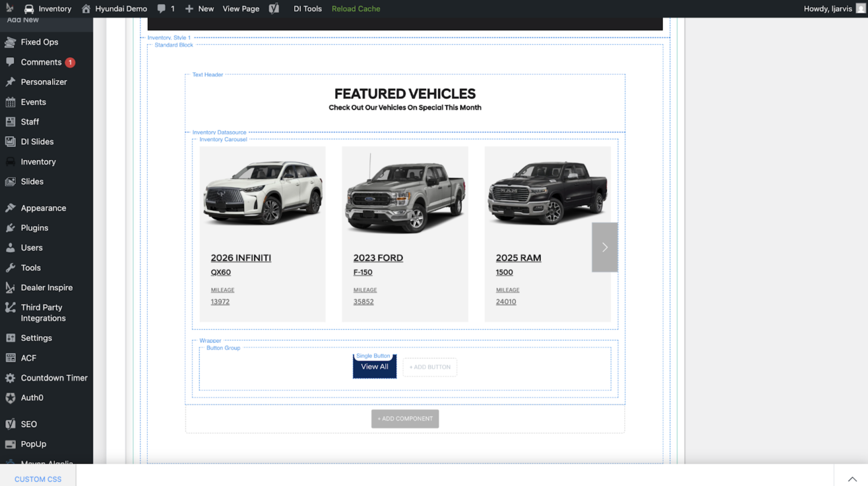868x486 pixels.
Task: Click the Plugins plug icon
Action: click(10, 228)
